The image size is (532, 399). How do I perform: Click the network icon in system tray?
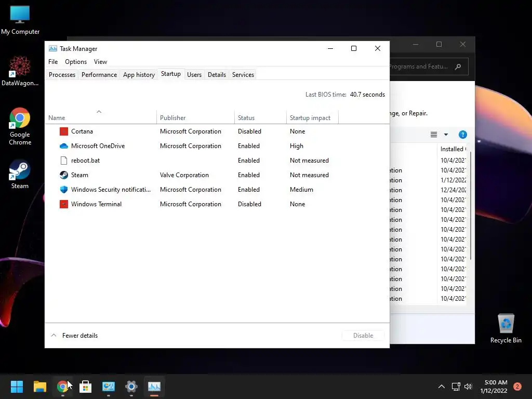(x=456, y=387)
